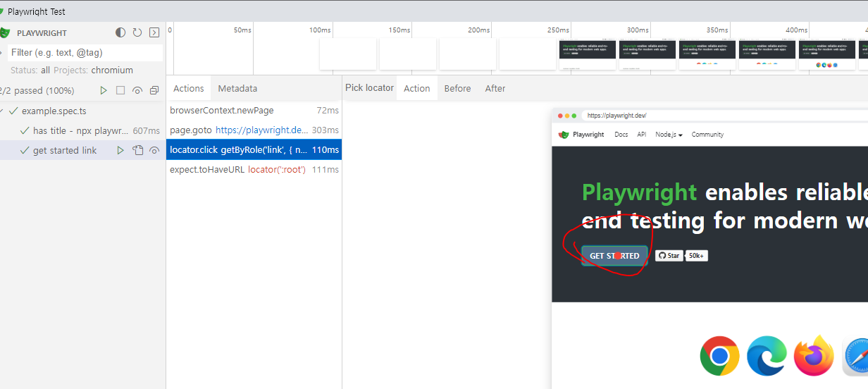This screenshot has height=389, width=868.
Task: Click the Playwright logo in snapshot navbar
Action: pyautogui.click(x=581, y=134)
